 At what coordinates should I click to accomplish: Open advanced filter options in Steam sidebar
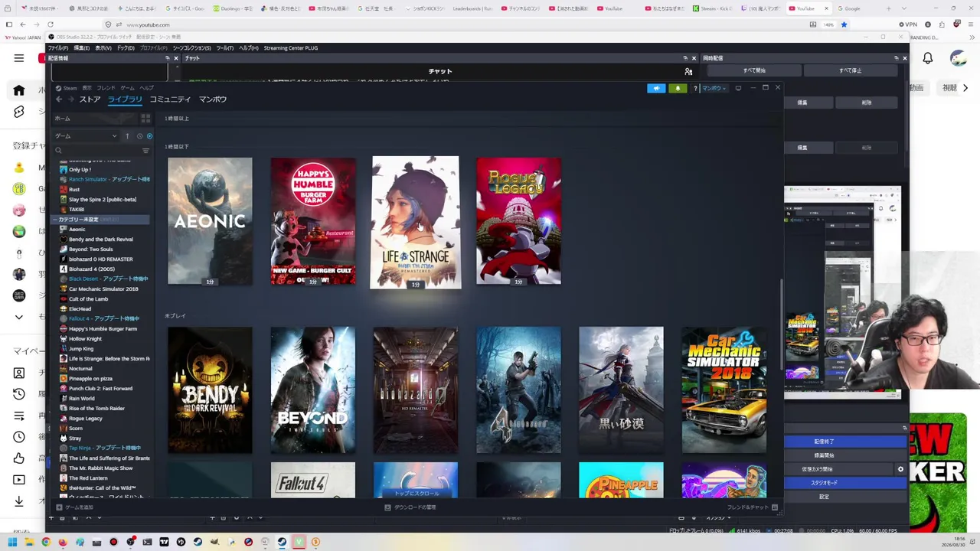tap(145, 151)
